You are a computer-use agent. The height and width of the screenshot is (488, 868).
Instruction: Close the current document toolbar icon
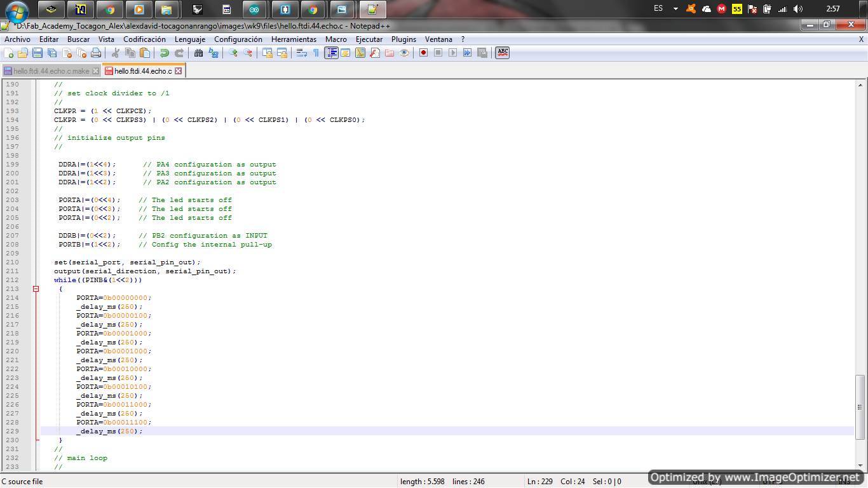pyautogui.click(x=67, y=53)
